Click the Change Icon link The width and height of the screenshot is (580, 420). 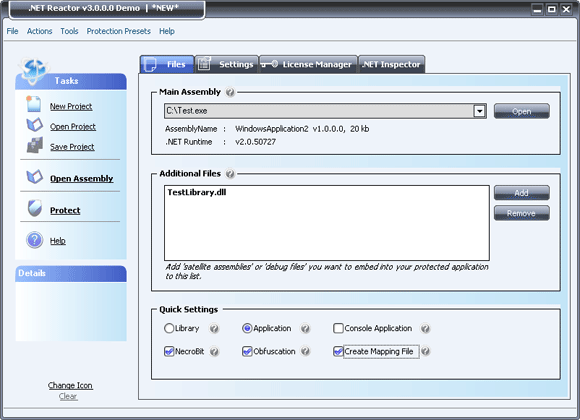coord(70,385)
